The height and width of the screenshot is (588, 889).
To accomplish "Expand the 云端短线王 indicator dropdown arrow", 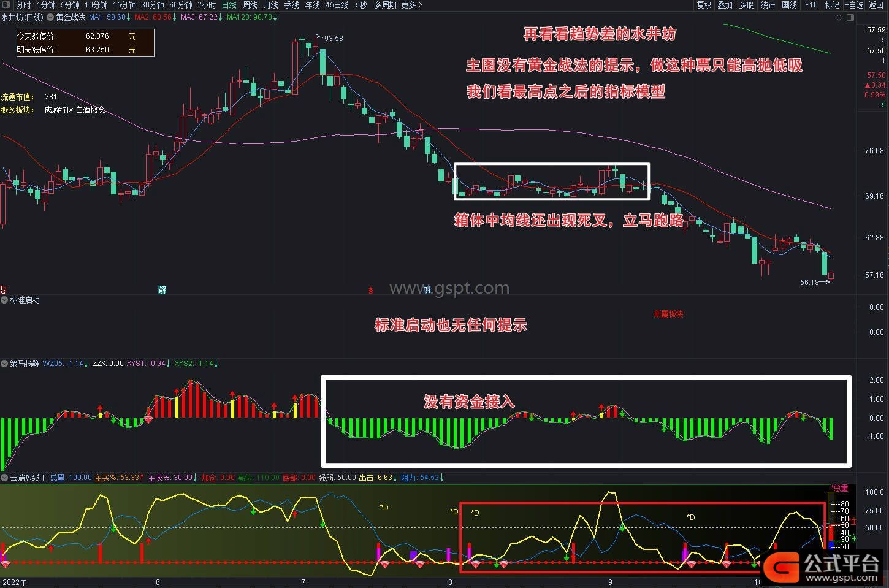I will pyautogui.click(x=5, y=478).
